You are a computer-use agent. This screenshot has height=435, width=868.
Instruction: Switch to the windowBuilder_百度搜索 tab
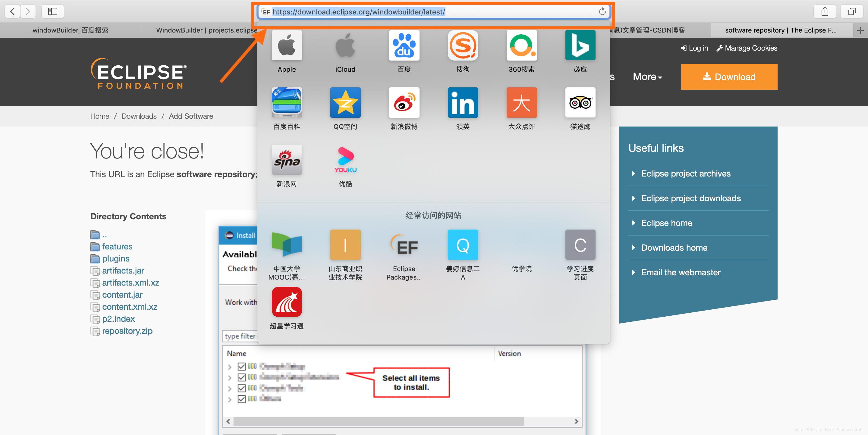coord(71,30)
